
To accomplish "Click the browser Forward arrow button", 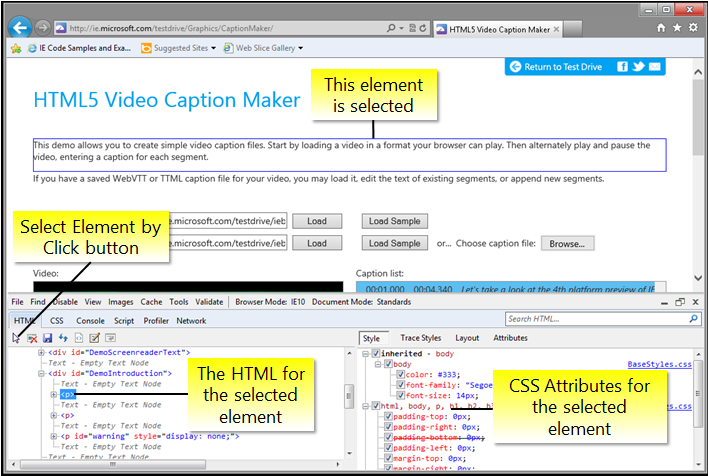I will pos(42,28).
